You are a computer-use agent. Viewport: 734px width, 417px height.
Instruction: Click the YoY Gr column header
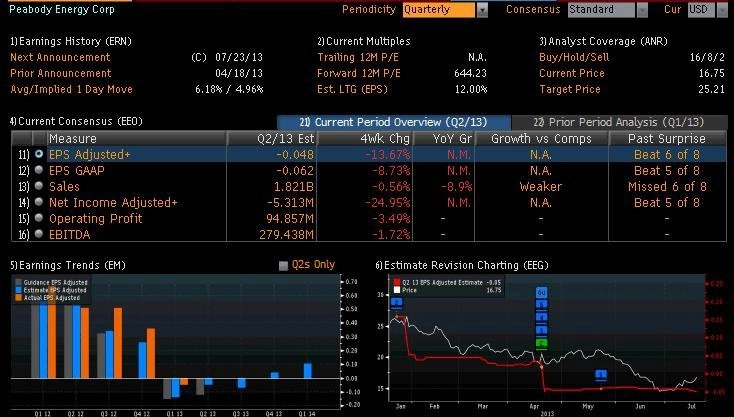[444, 139]
